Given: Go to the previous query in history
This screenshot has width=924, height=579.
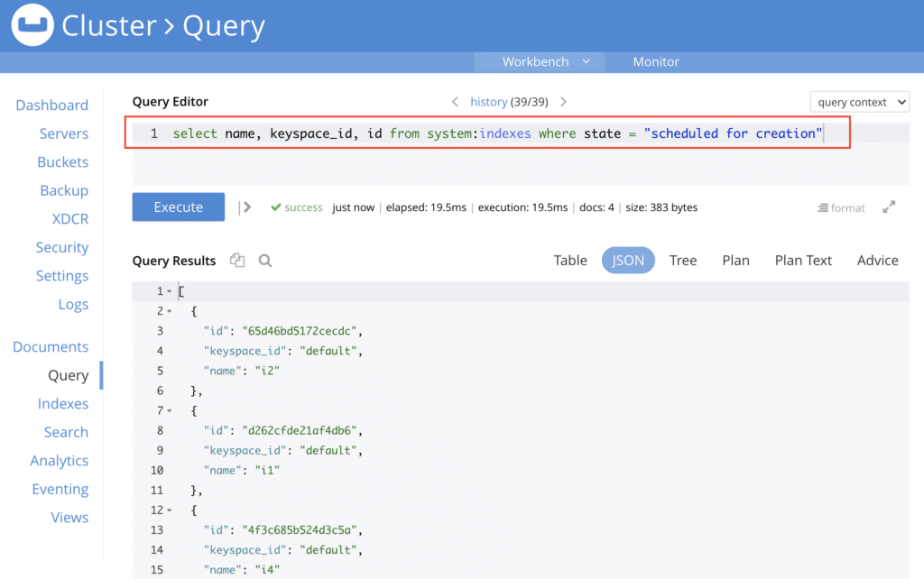Looking at the screenshot, I should (x=457, y=102).
